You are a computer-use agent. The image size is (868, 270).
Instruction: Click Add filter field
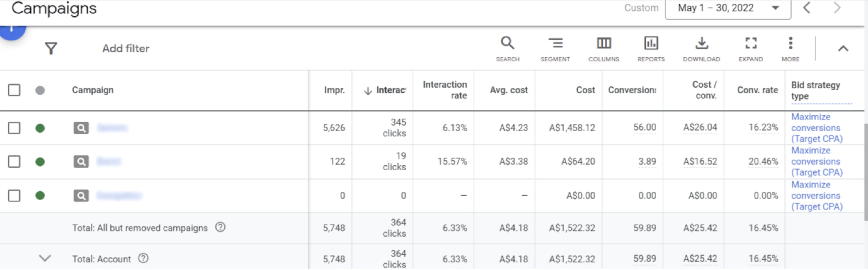(x=126, y=49)
